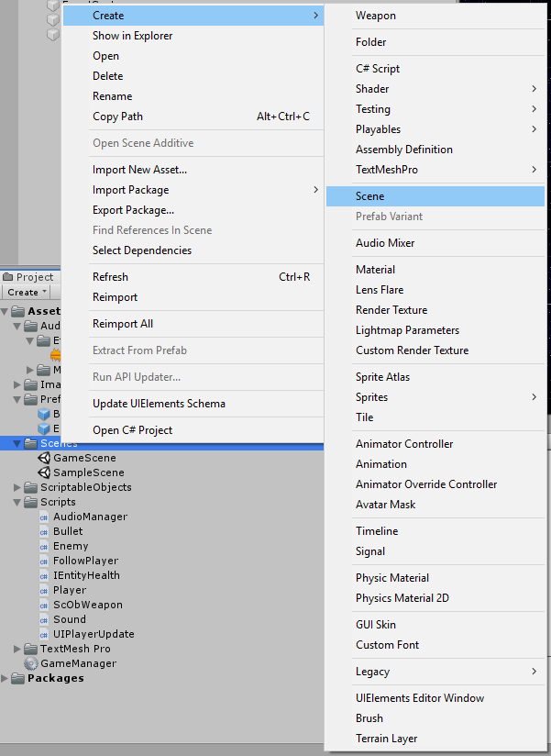Click the Bullet C# script icon
The width and height of the screenshot is (551, 756).
coord(44,532)
